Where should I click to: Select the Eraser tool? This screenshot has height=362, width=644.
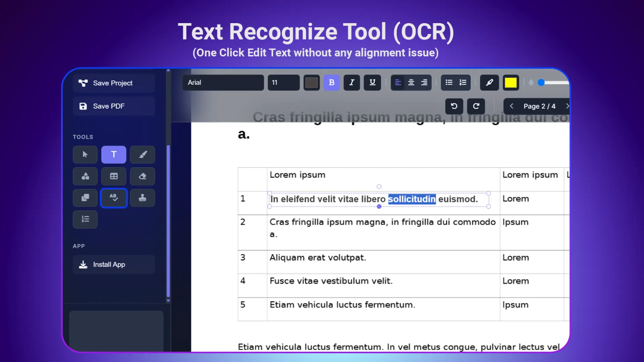142,176
